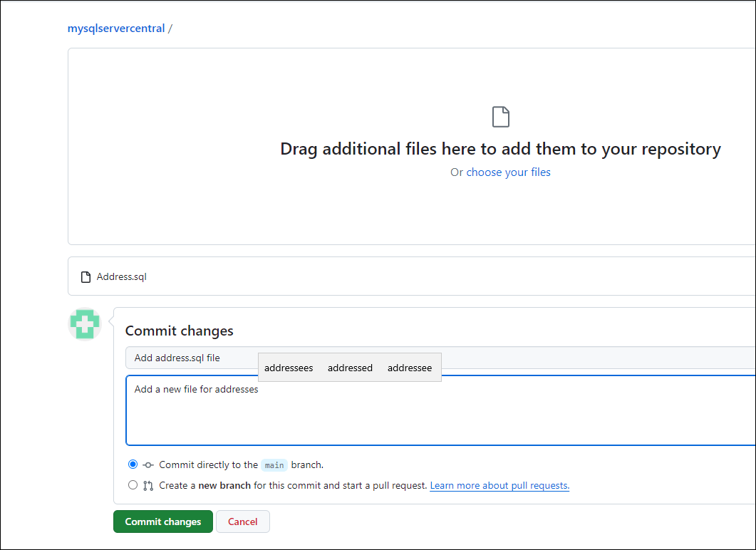The height and width of the screenshot is (550, 756).
Task: Pick the 'addressed' suggestion
Action: pos(350,368)
